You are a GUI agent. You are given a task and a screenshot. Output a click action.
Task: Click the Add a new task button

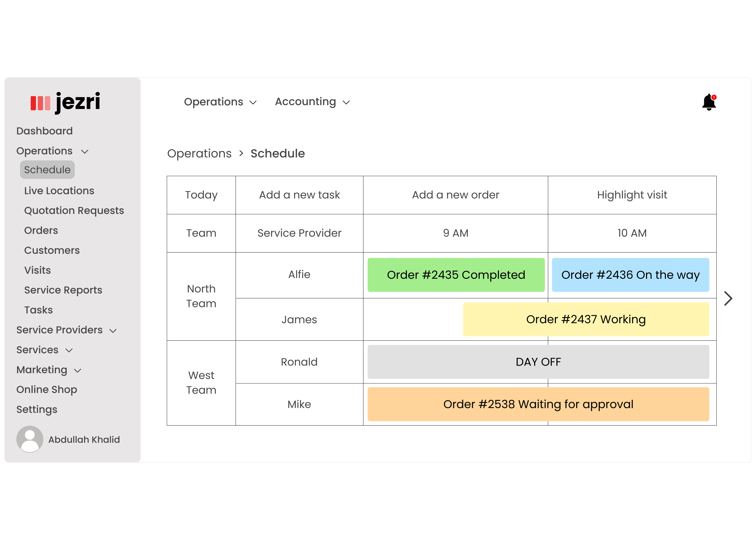[x=300, y=195]
